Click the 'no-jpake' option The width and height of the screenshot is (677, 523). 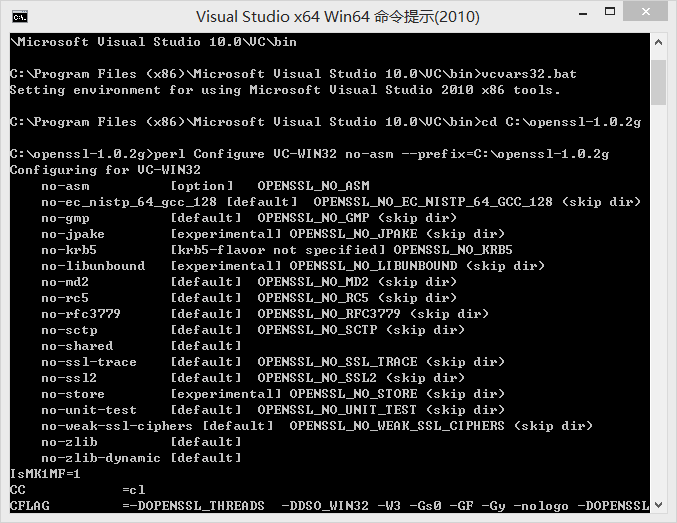73,234
